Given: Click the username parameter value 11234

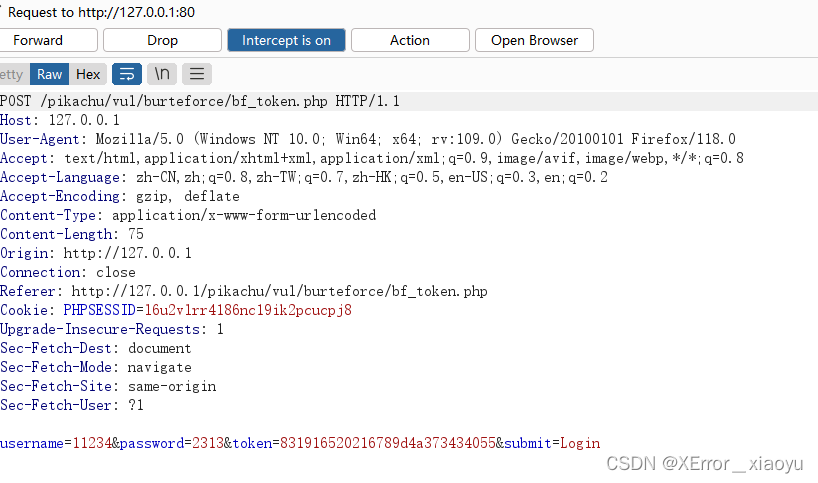Looking at the screenshot, I should [x=90, y=443].
